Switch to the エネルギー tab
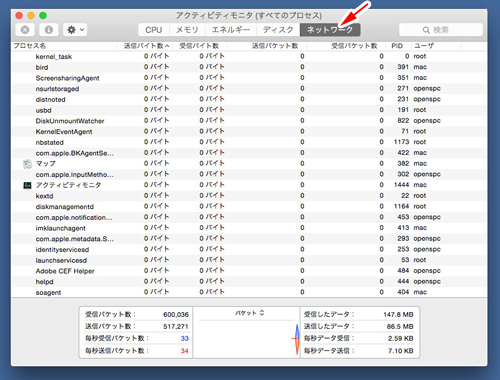The width and height of the screenshot is (500, 380). tap(231, 30)
